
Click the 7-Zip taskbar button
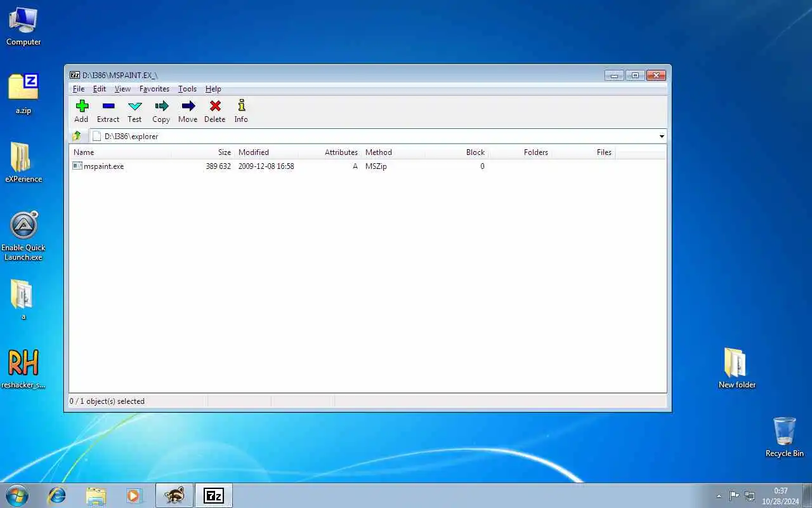click(214, 495)
